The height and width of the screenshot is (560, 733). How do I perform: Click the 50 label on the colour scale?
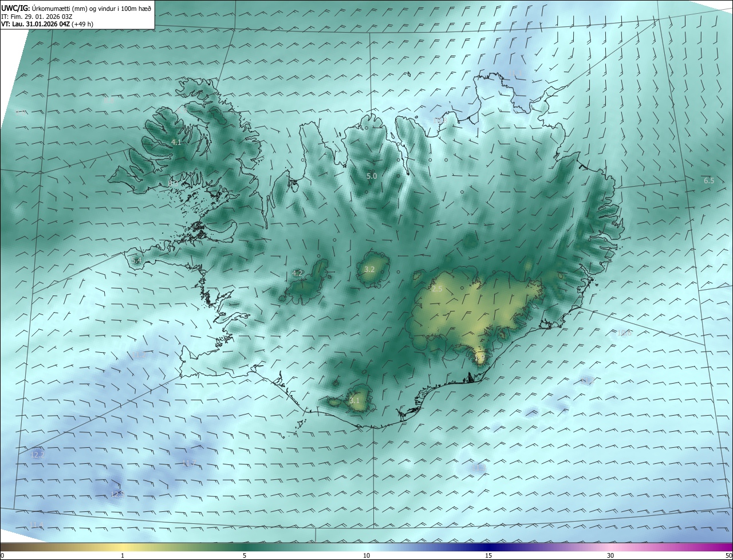tap(728, 555)
